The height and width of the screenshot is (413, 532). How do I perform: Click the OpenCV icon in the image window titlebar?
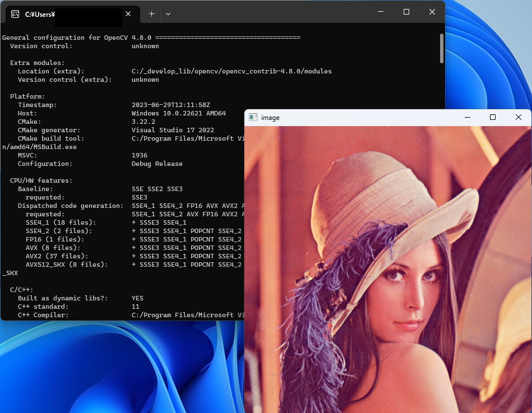click(x=253, y=117)
